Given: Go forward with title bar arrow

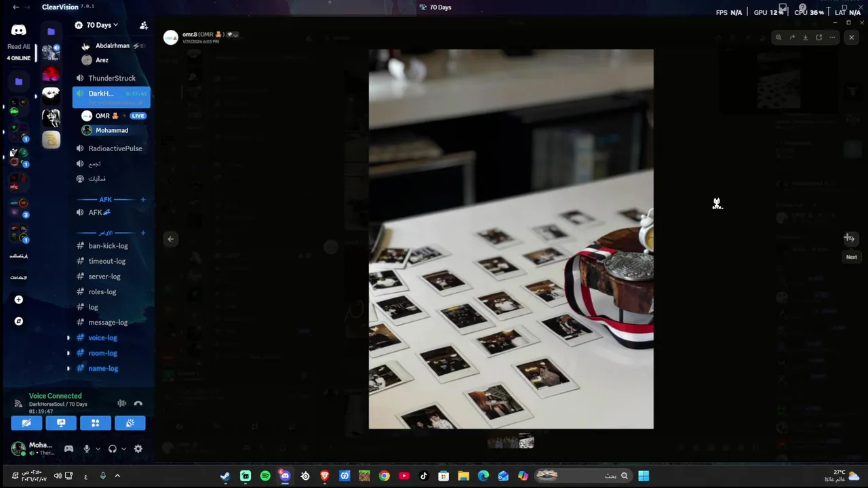Looking at the screenshot, I should (28, 7).
